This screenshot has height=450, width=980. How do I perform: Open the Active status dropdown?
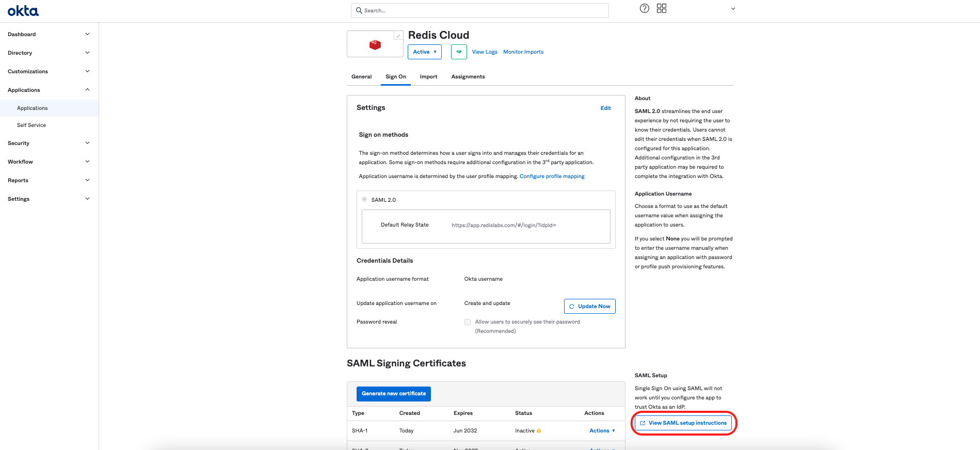424,52
